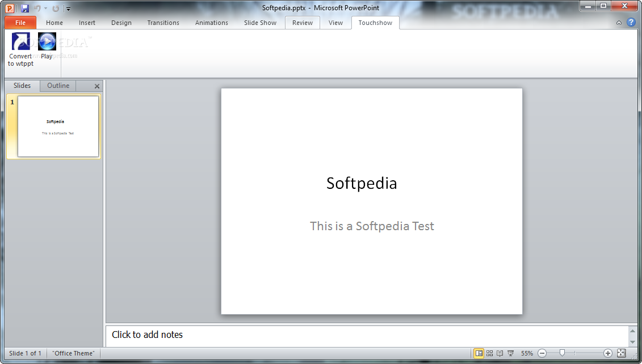Switch to the Insert ribbon tab
The image size is (642, 364).
click(x=87, y=23)
